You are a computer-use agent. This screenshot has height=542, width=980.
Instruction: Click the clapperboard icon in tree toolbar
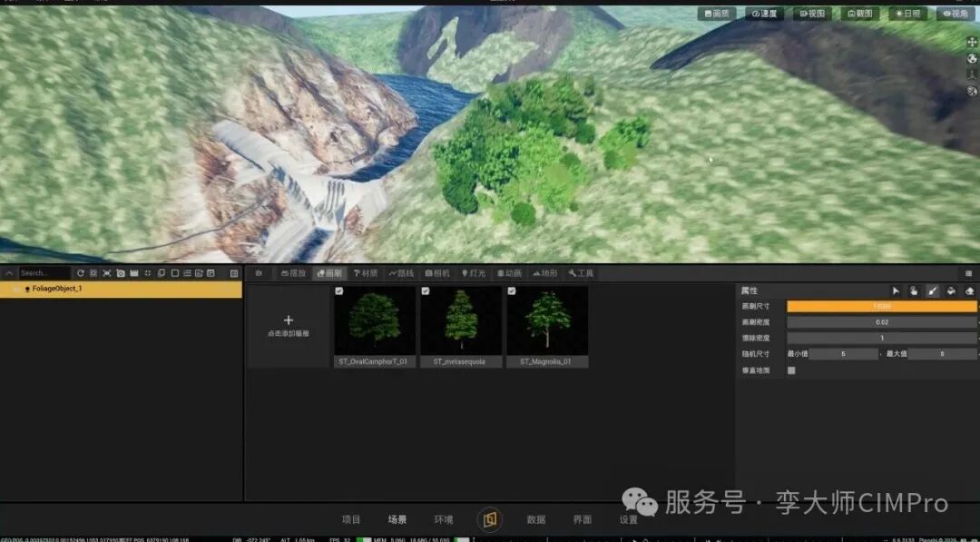point(133,273)
